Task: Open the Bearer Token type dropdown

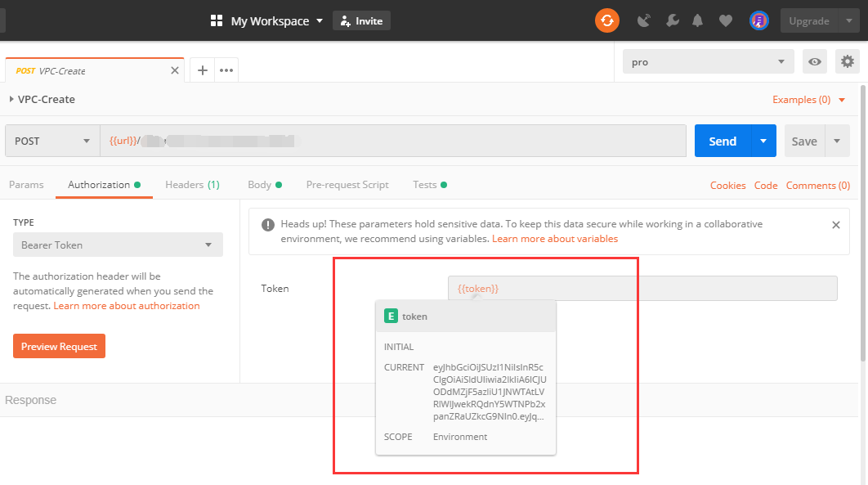Action: coord(118,245)
